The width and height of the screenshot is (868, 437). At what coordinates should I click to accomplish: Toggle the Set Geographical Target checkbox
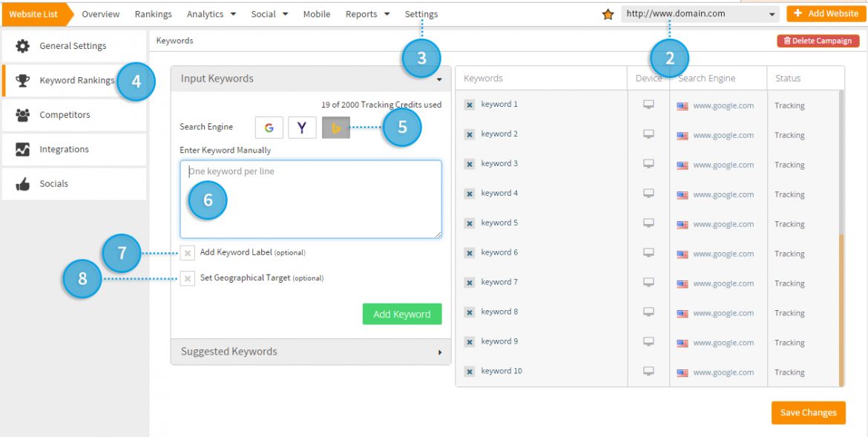point(187,278)
